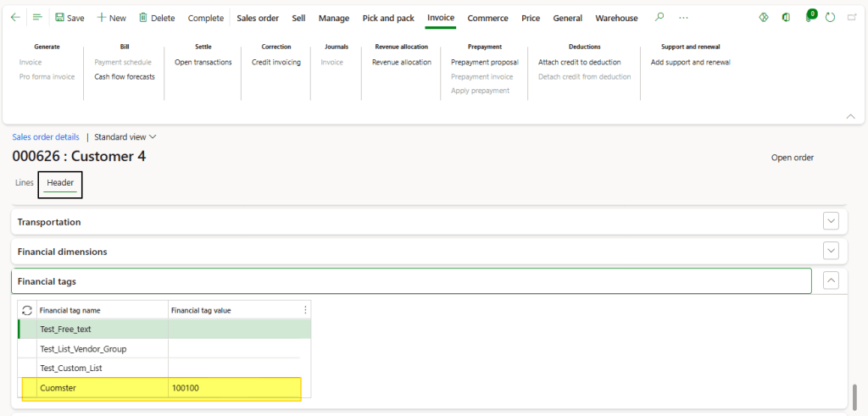Open the action pane search icon

pyautogui.click(x=660, y=18)
